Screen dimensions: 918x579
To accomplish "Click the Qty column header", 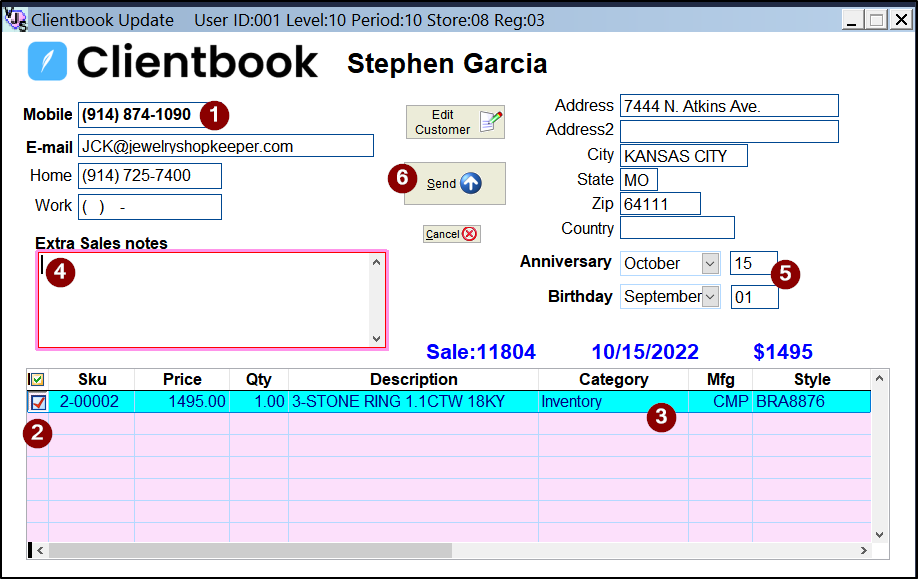I will tap(259, 379).
